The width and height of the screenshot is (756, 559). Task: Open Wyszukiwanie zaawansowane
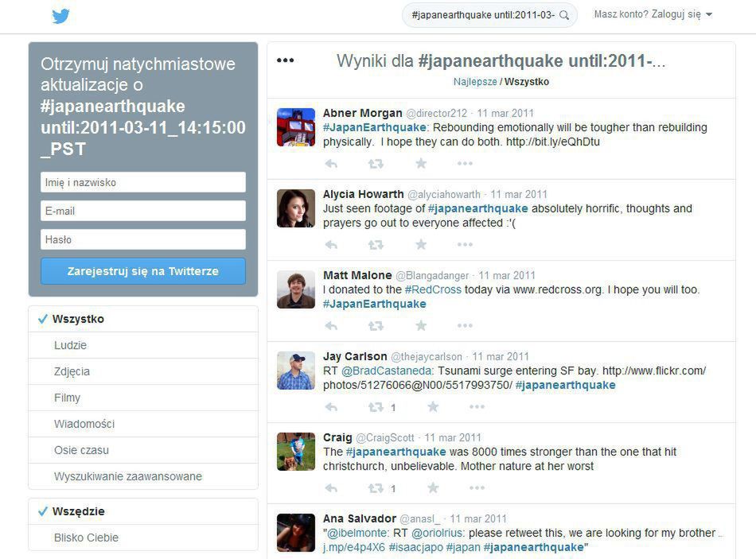143,476
